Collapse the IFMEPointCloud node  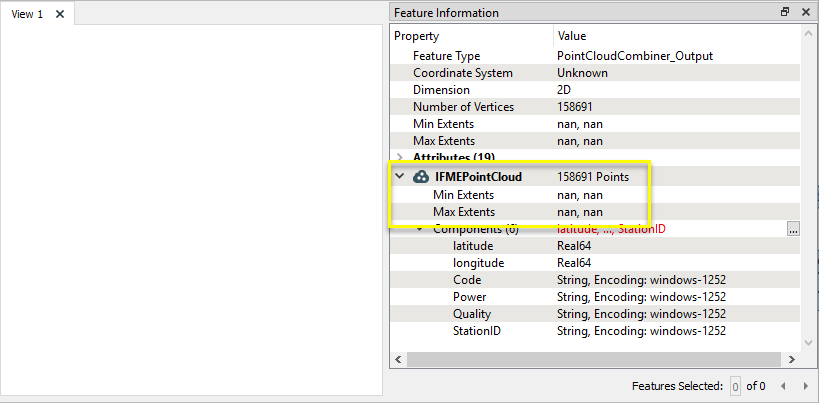pyautogui.click(x=400, y=177)
